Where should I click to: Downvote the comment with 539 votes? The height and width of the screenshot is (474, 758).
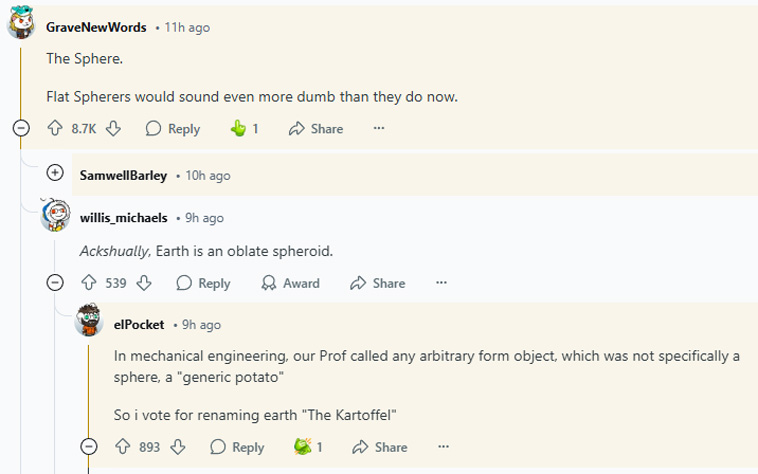tap(144, 283)
